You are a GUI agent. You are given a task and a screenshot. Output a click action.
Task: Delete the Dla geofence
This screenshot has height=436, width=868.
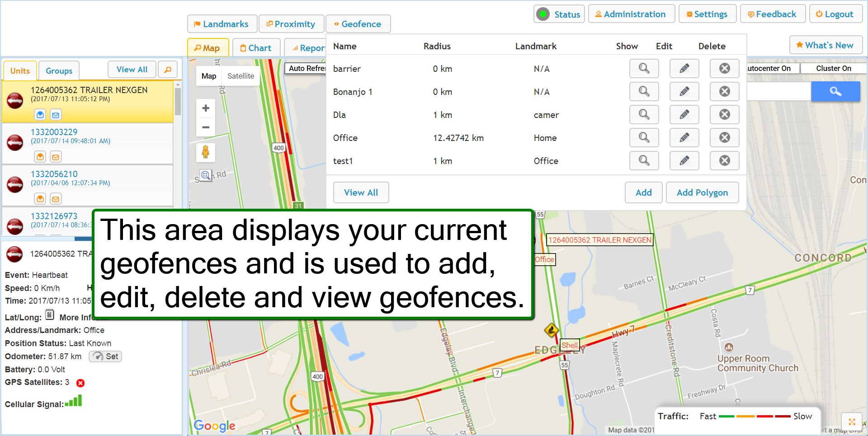[x=724, y=115]
